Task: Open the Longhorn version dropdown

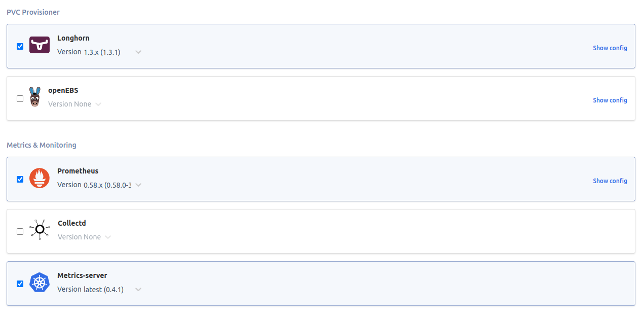Action: point(137,52)
